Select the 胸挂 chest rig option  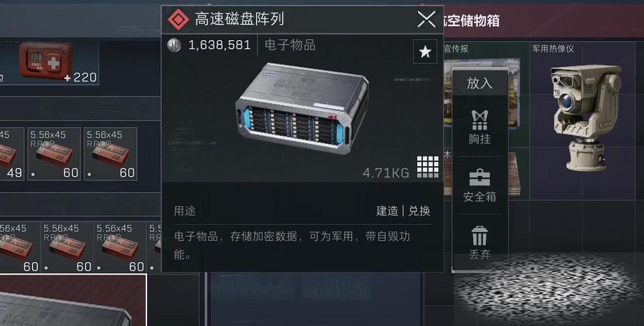click(x=479, y=127)
